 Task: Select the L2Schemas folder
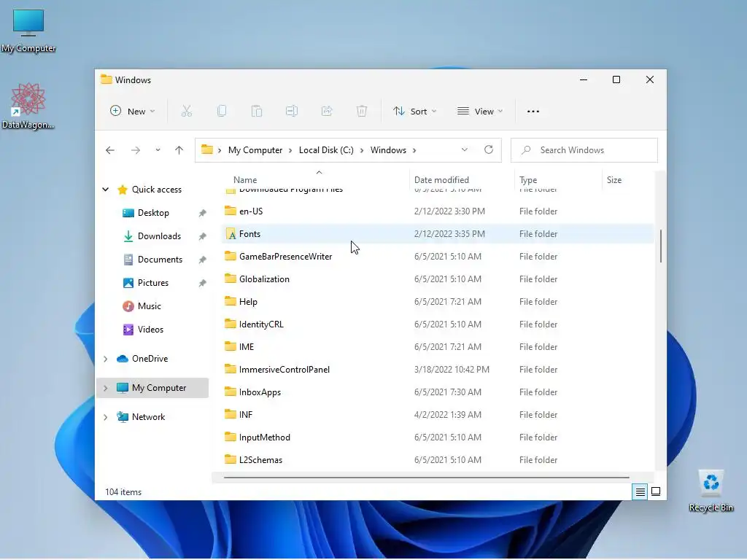click(438, 460)
